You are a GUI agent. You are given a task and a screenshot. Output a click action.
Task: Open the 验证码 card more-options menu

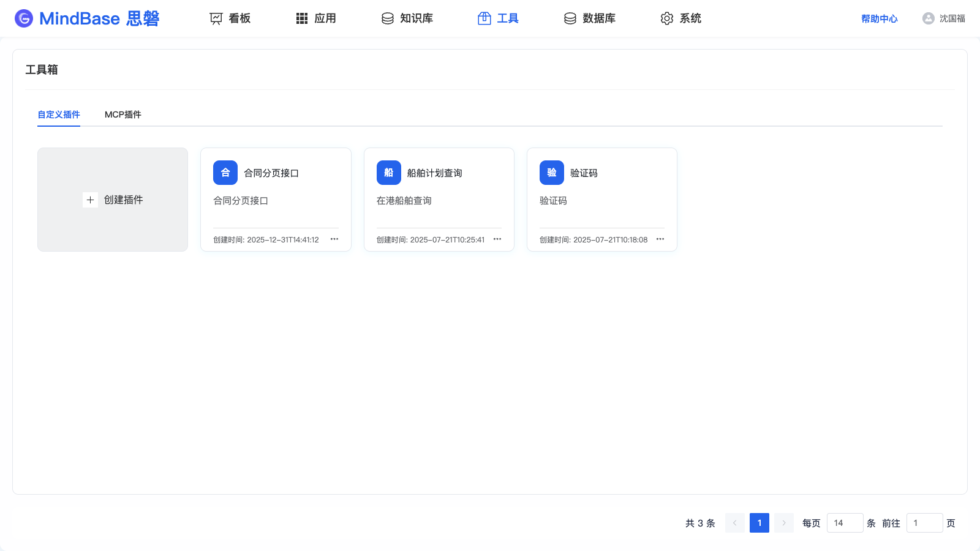[660, 239]
